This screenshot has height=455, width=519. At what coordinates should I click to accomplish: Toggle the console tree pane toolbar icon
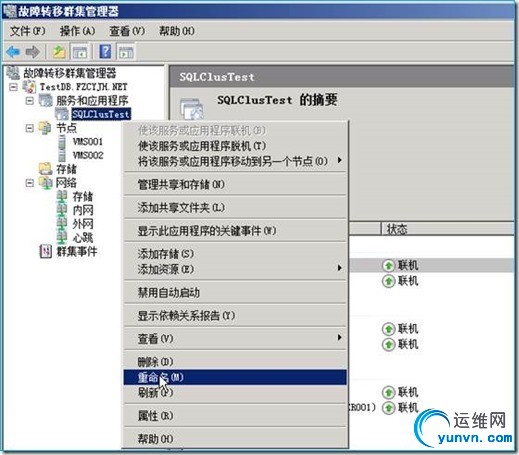[80, 52]
